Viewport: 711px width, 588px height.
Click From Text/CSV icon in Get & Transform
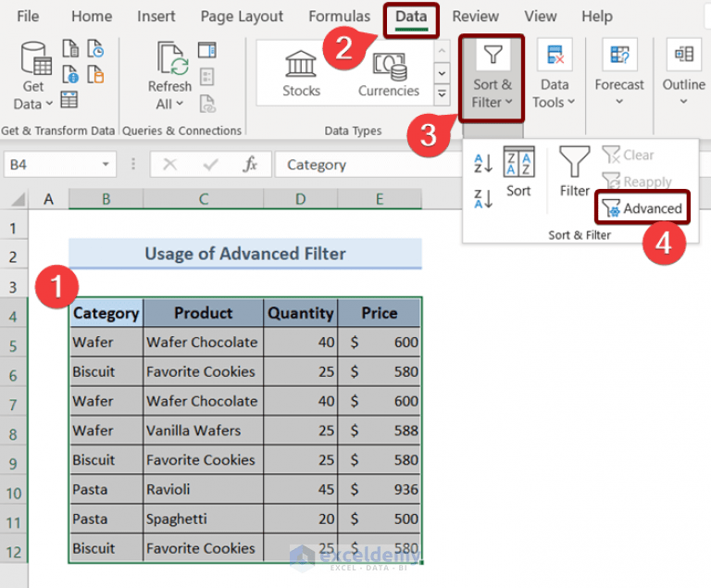tap(70, 48)
